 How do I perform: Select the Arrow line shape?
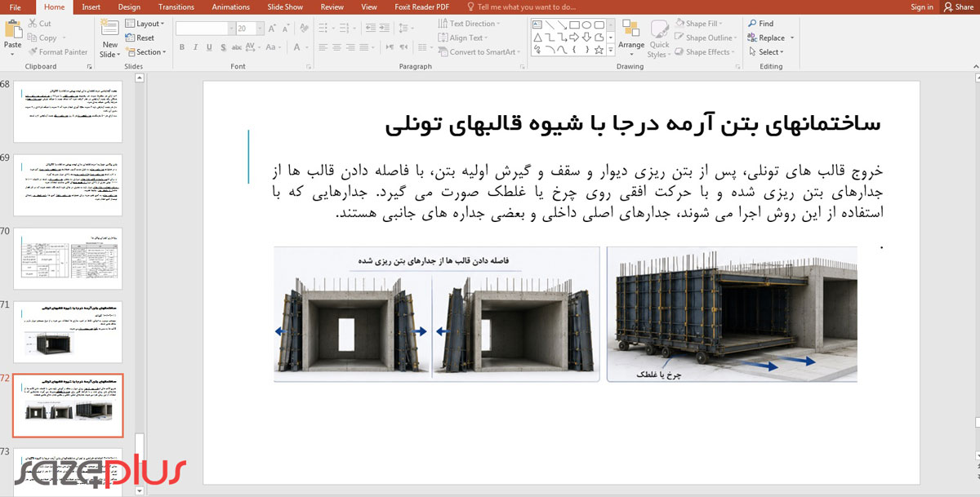click(x=562, y=25)
